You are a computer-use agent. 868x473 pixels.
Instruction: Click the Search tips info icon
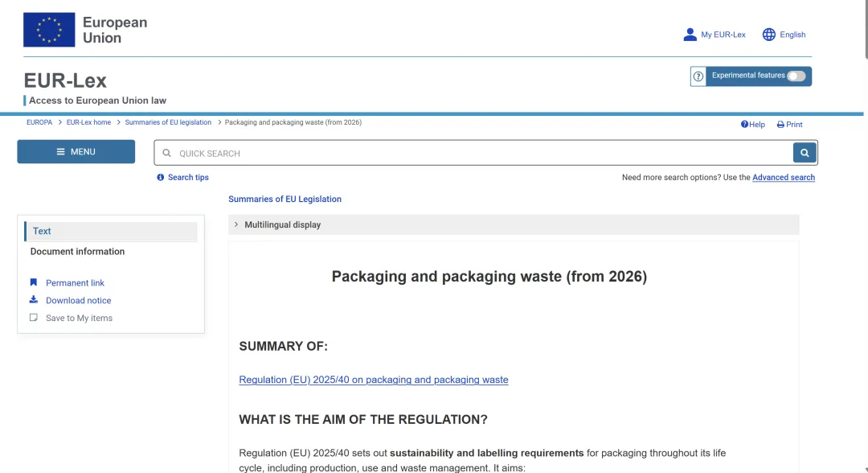point(161,177)
